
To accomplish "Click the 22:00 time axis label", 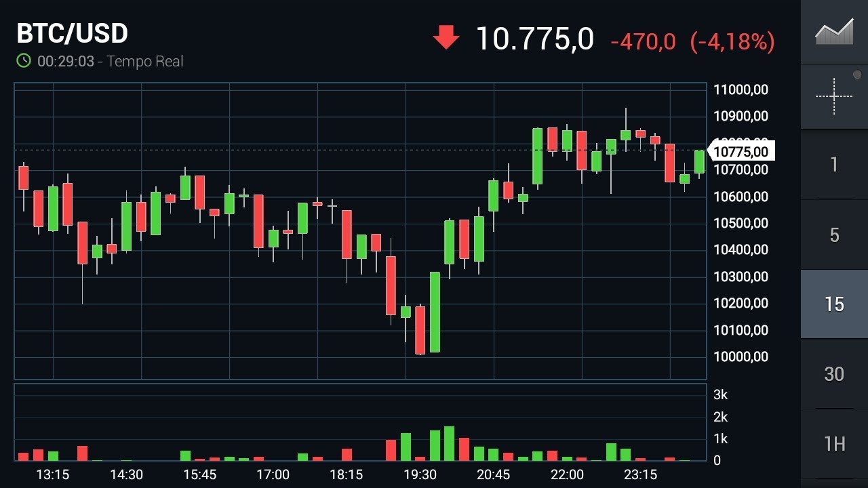I will click(x=567, y=474).
